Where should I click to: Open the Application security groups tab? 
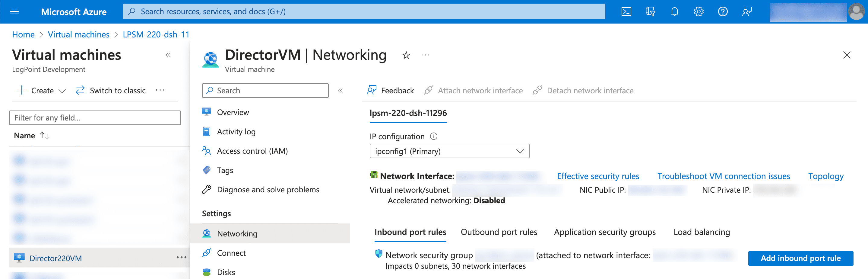[x=604, y=232]
